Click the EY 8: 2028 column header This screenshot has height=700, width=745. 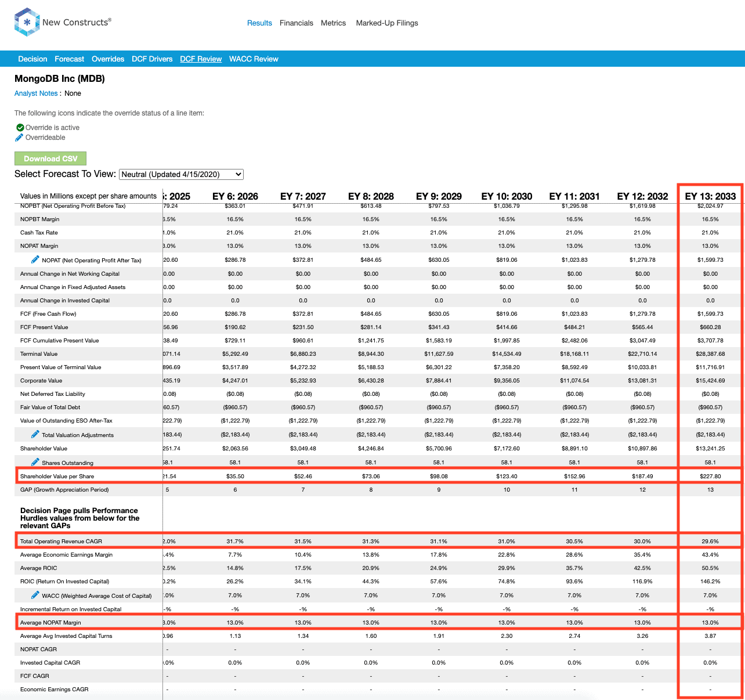pyautogui.click(x=371, y=196)
